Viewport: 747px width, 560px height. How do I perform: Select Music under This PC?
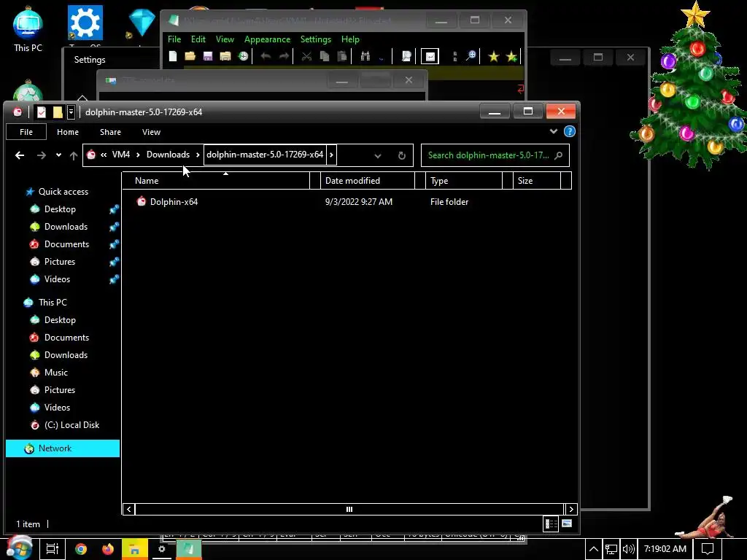click(x=55, y=373)
